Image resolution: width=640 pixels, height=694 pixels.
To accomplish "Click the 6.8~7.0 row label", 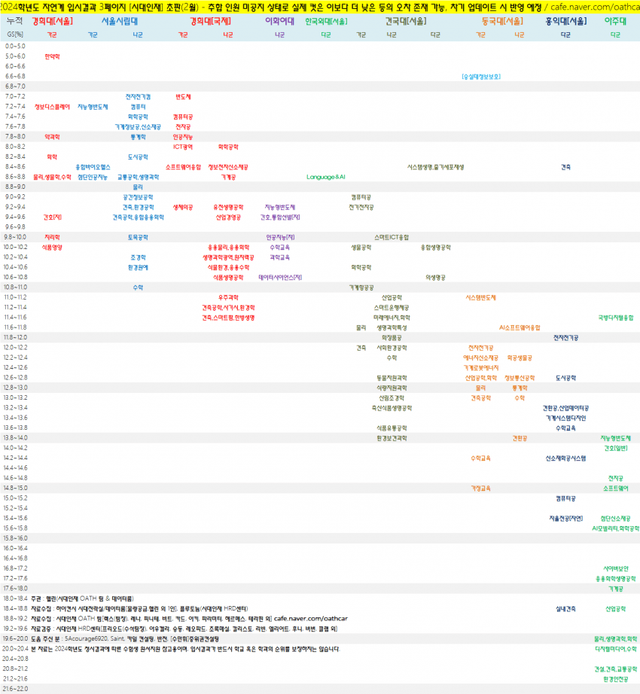I will coord(15,86).
